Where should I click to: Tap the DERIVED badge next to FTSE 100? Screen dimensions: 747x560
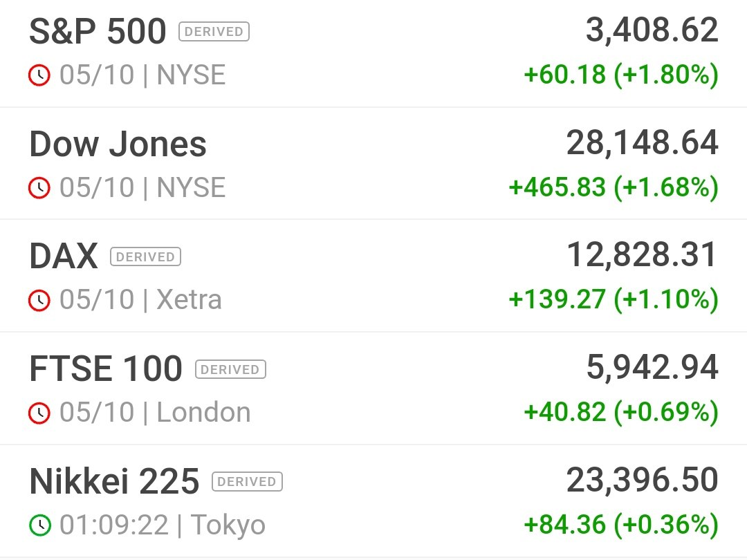pos(230,369)
